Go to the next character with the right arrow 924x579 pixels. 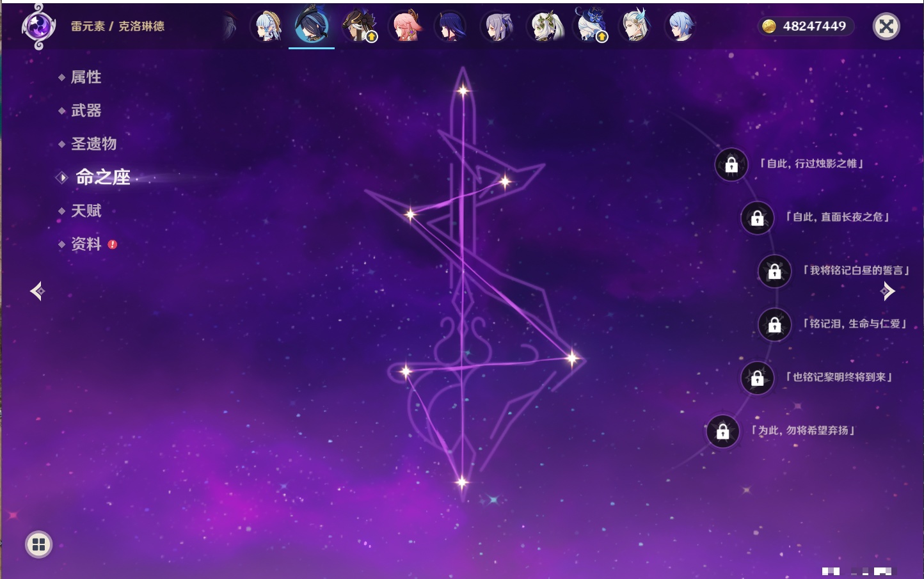click(x=888, y=291)
